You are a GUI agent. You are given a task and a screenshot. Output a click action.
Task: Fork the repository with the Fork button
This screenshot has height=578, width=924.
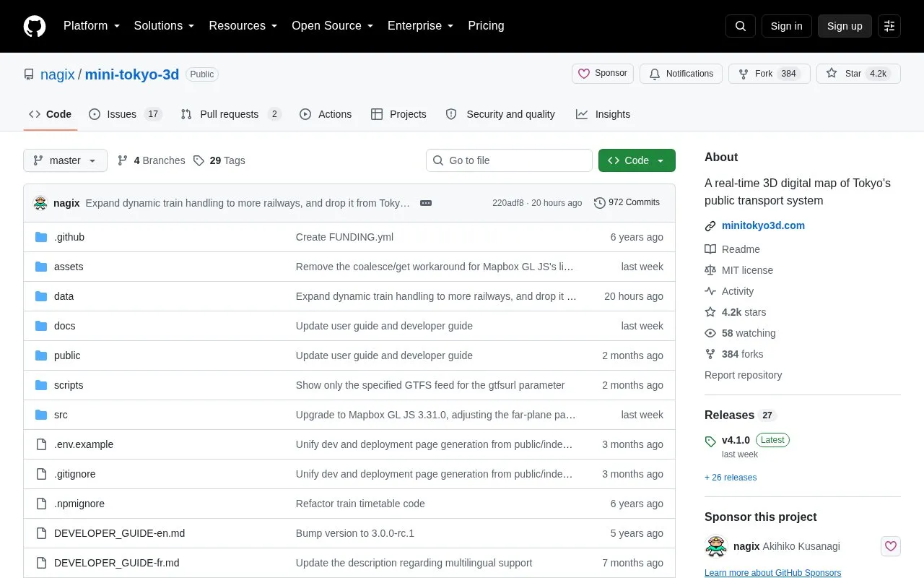[x=770, y=74]
